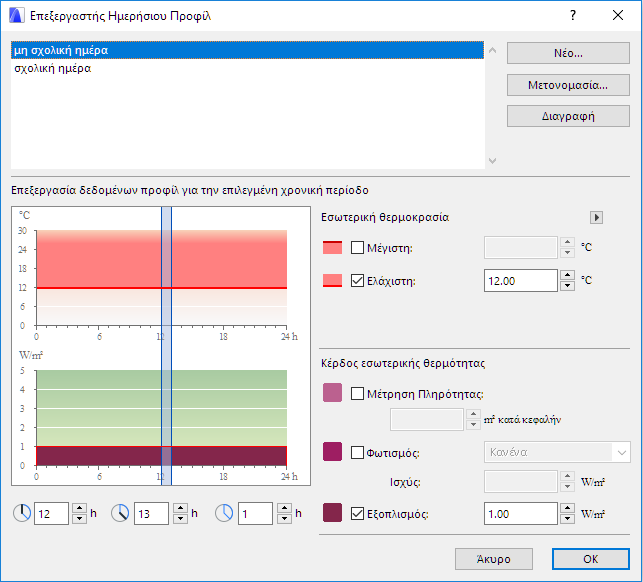Click the end hour clock icon
The width and height of the screenshot is (643, 582).
tap(120, 514)
